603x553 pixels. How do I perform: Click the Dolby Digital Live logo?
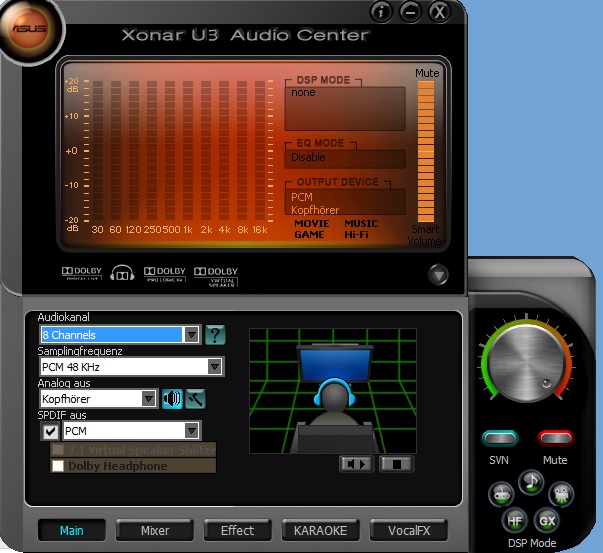pyautogui.click(x=82, y=274)
